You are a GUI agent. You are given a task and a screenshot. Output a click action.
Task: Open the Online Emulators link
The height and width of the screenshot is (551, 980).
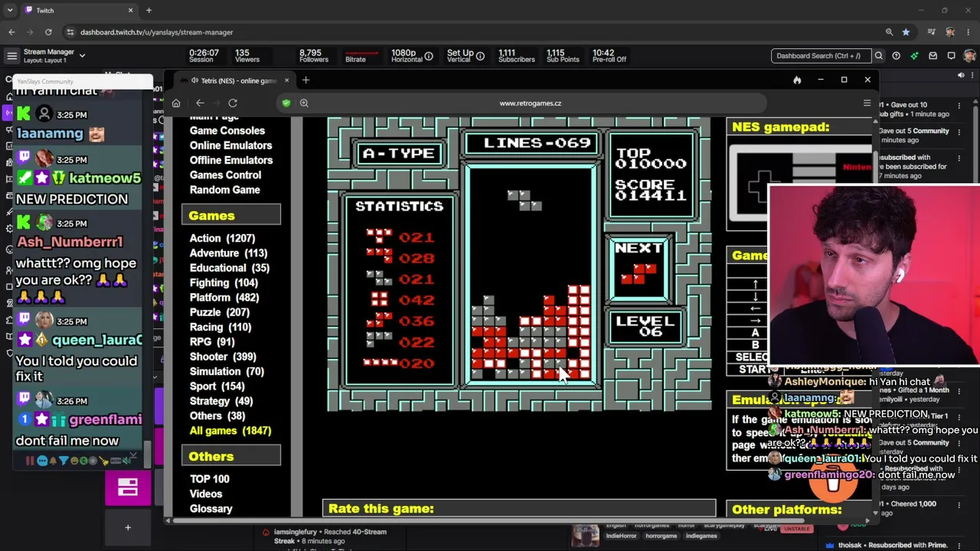pos(231,145)
